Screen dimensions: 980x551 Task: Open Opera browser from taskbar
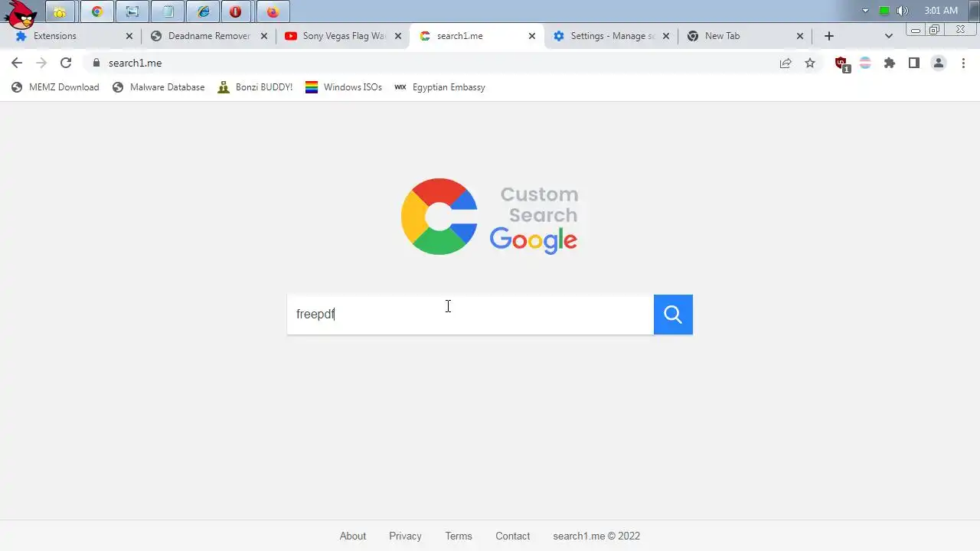[236, 11]
